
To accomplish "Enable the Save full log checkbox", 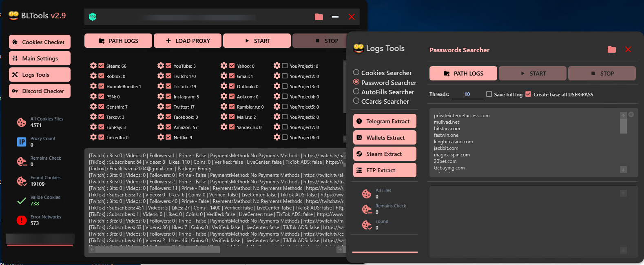I will (489, 94).
